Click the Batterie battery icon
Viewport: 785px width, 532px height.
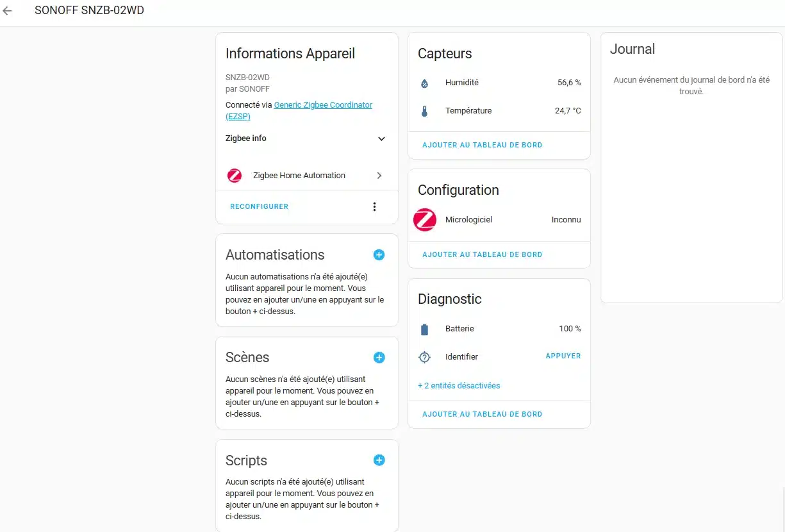424,329
